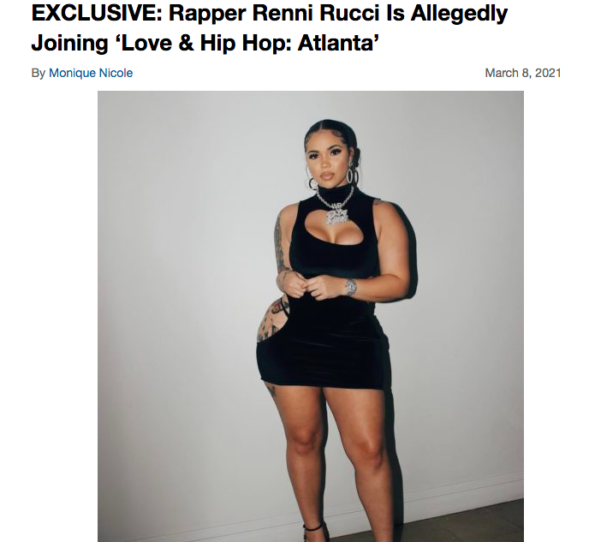Click the word 'Rapper' in the headline
Screen dimensions: 595x542
point(207,15)
